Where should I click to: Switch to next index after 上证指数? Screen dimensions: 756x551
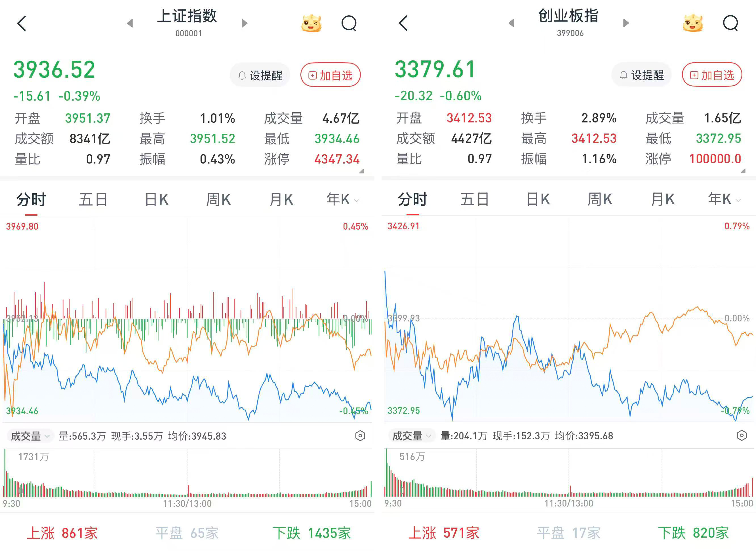click(244, 23)
